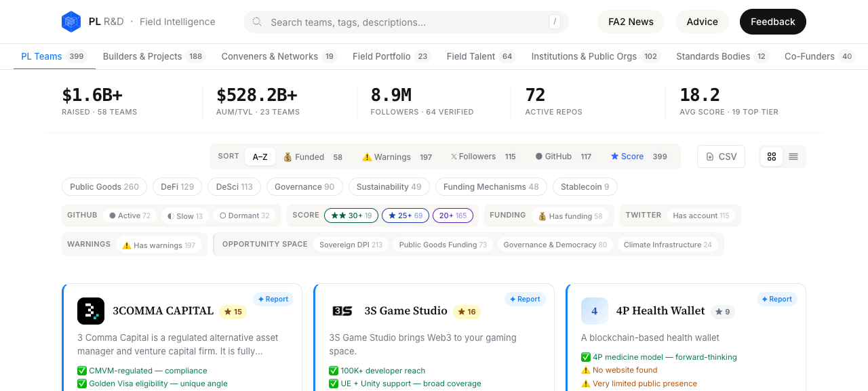Screen dimensions: 868x391
Task: Filter GitHub status Dormant
Action: coord(245,215)
